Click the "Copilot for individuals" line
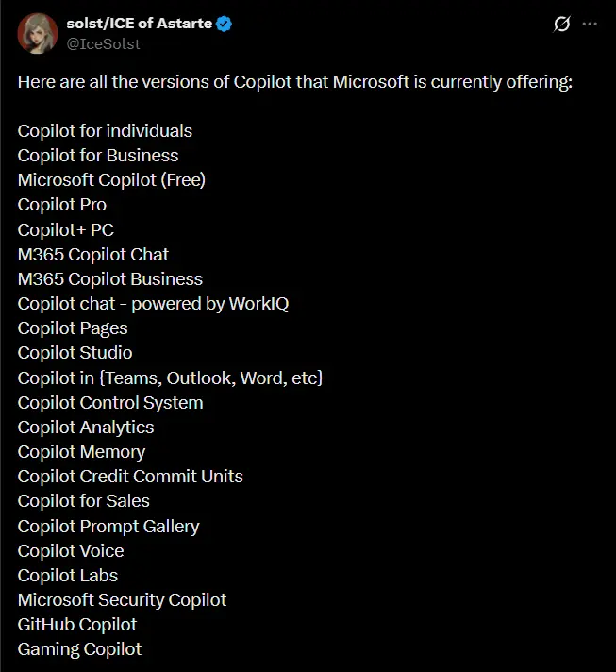The image size is (616, 672). 105,131
